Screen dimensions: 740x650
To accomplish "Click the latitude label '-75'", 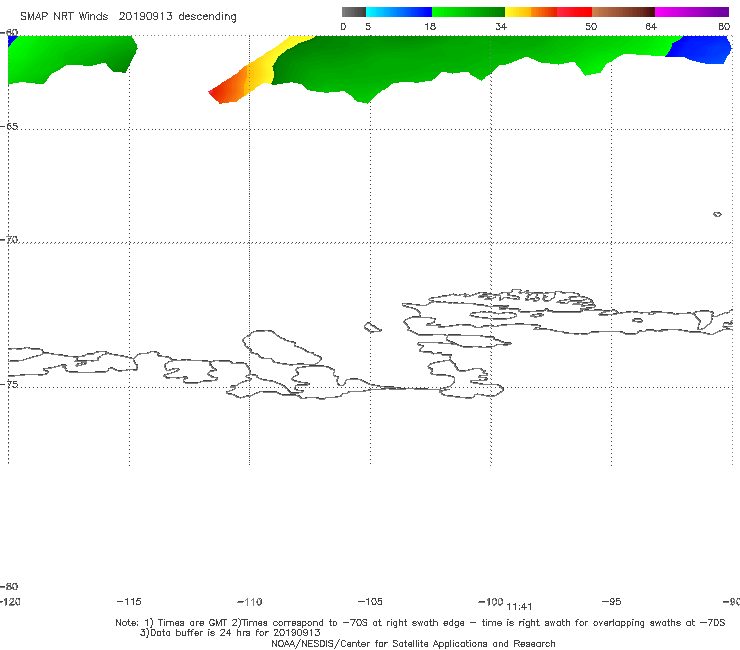I will (x=9, y=384).
